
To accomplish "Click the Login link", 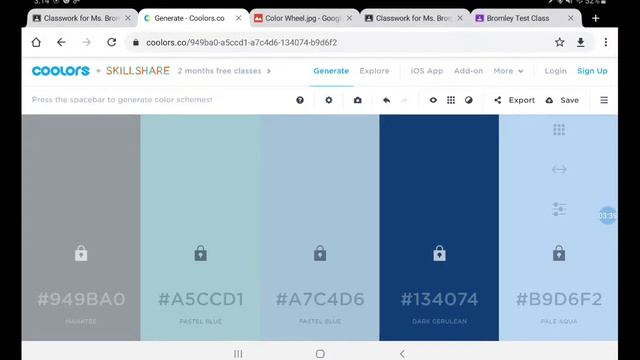I will point(556,71).
